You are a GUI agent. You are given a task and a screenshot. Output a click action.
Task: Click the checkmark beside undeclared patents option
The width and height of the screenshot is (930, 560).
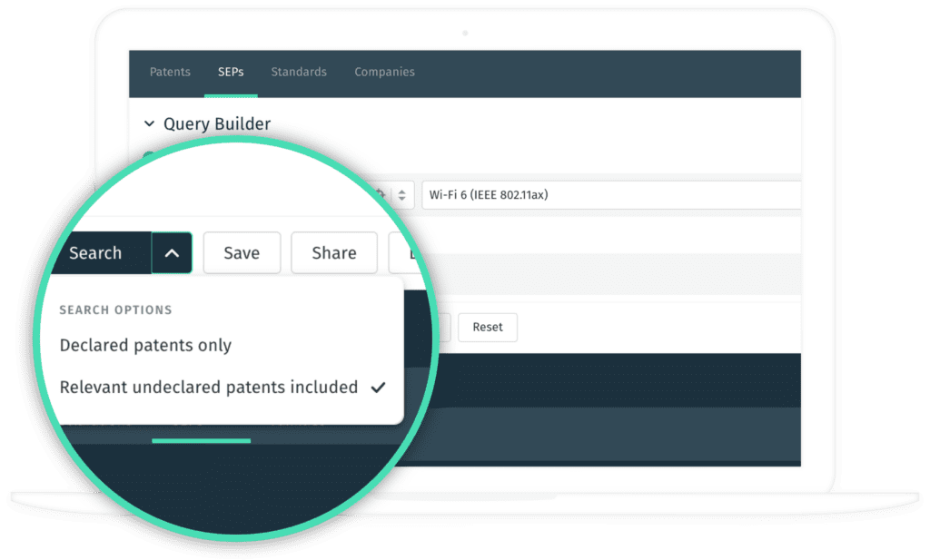(x=379, y=388)
